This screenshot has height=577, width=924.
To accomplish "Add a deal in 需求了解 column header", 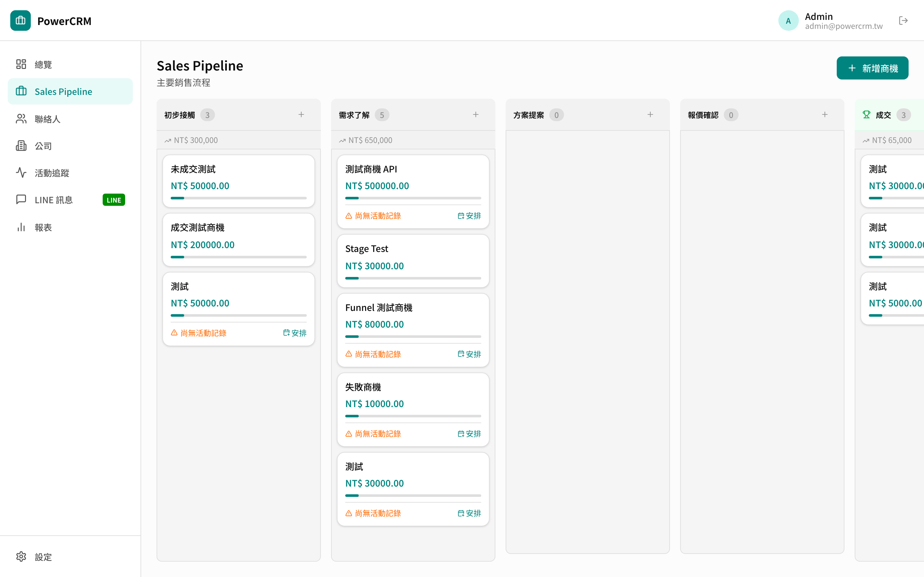I will (x=476, y=114).
